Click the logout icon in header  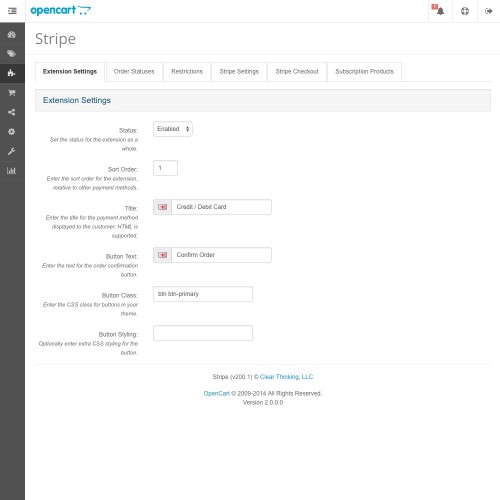pos(489,11)
